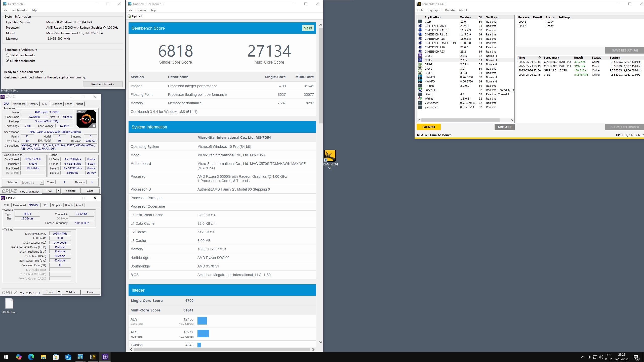Click ADD APP button in BenchMate

pyautogui.click(x=504, y=127)
